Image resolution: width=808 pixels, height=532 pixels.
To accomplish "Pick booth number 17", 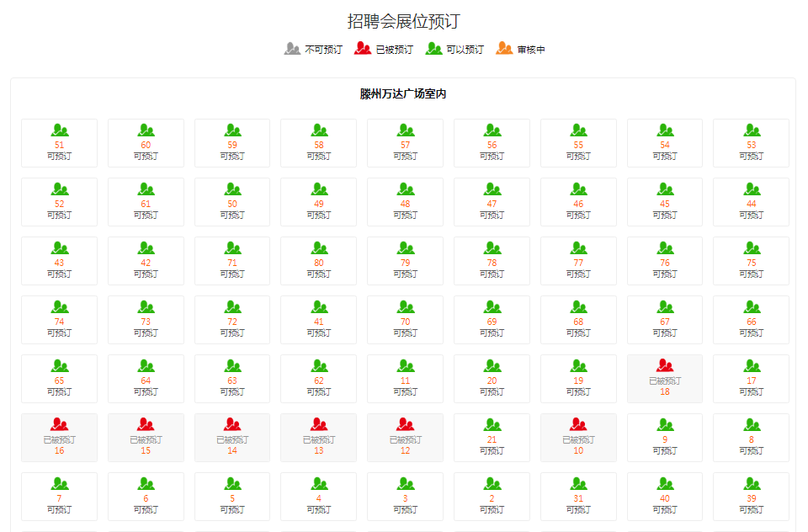I will pos(752,379).
